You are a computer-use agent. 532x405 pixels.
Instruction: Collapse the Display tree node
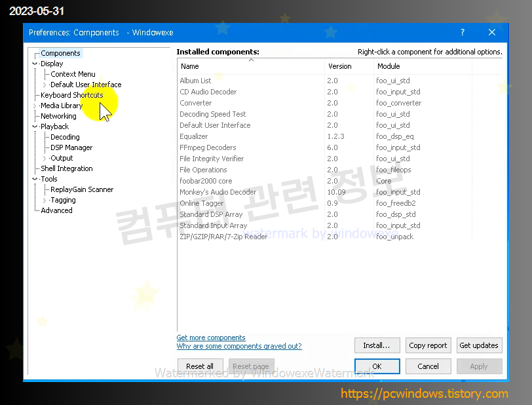35,64
